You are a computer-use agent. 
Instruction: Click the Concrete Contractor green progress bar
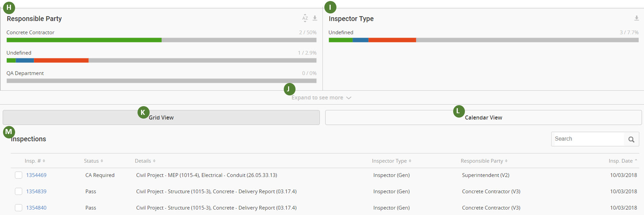(x=84, y=40)
